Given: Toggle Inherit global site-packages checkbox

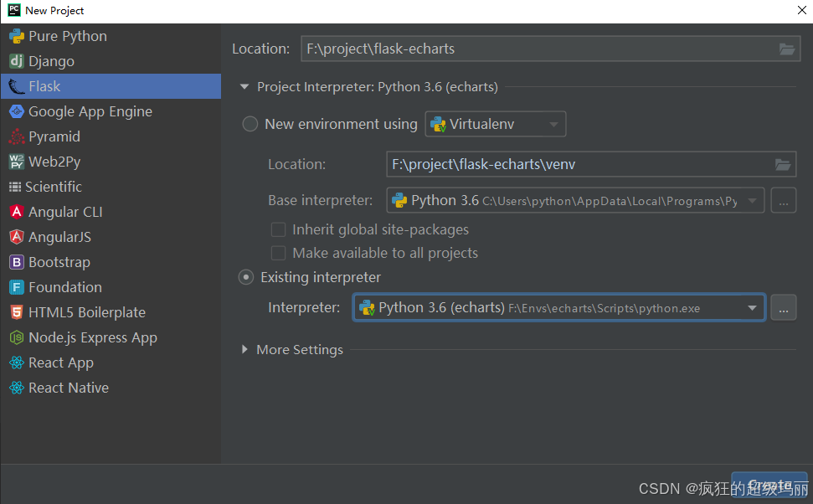Looking at the screenshot, I should coord(279,229).
